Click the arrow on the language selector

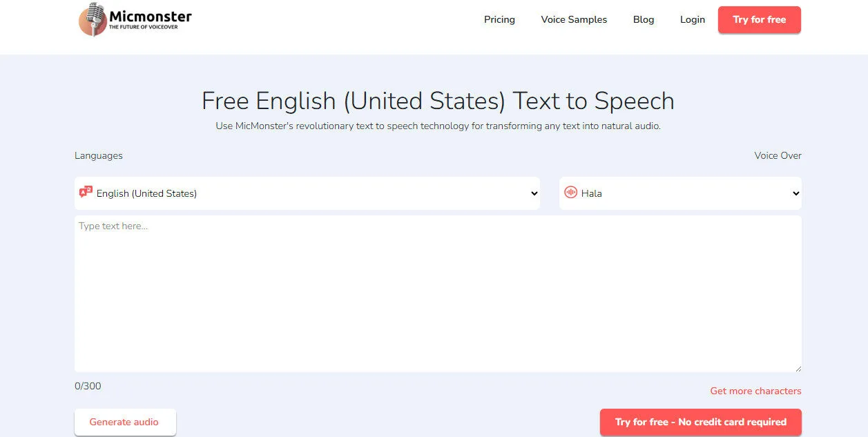click(x=534, y=194)
